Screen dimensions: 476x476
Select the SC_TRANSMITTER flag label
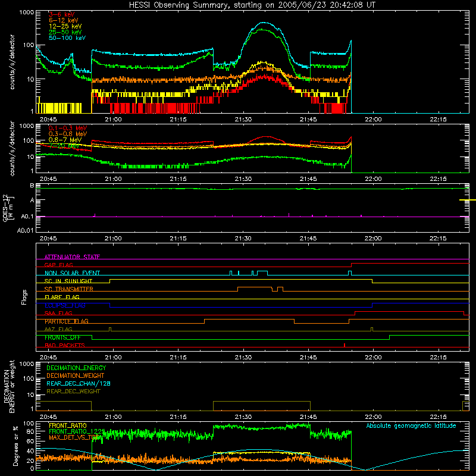click(x=68, y=289)
